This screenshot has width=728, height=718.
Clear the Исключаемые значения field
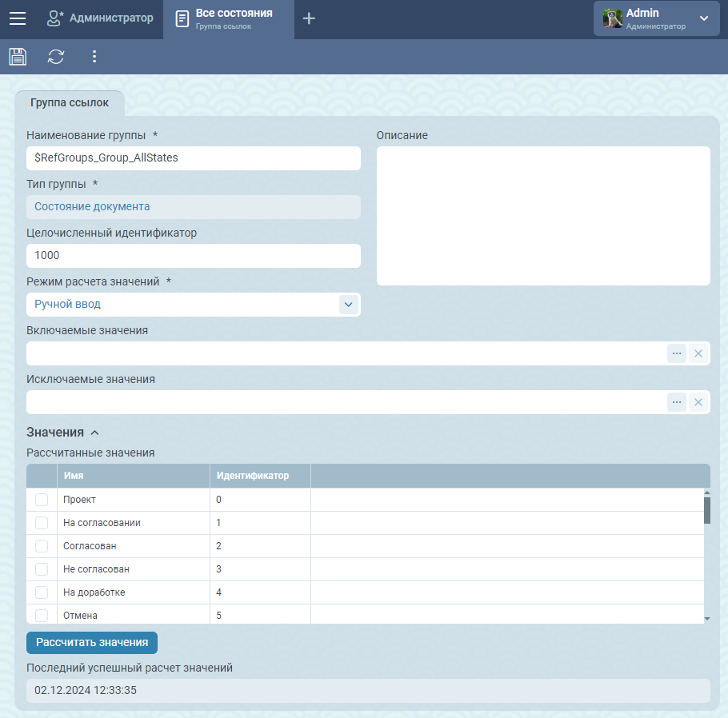[698, 402]
